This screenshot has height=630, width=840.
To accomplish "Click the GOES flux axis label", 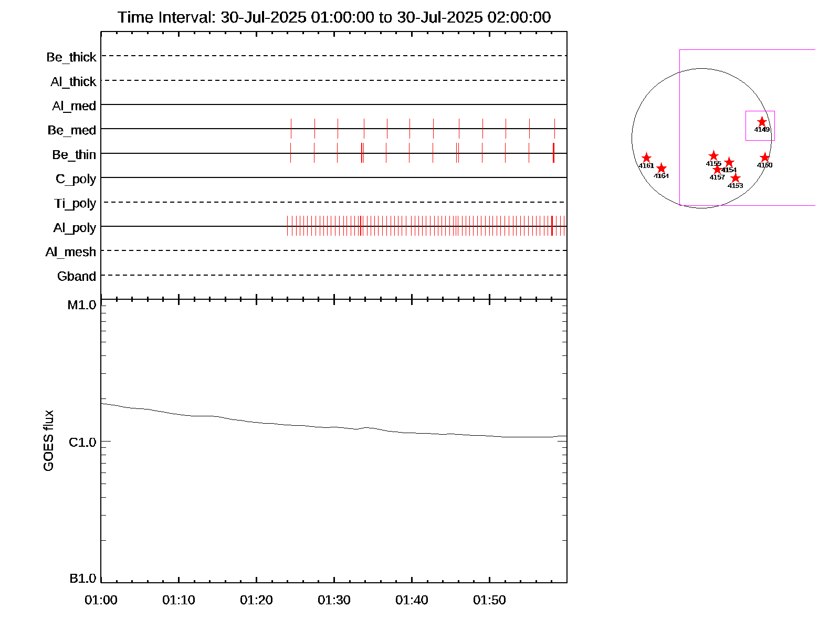I will [48, 440].
